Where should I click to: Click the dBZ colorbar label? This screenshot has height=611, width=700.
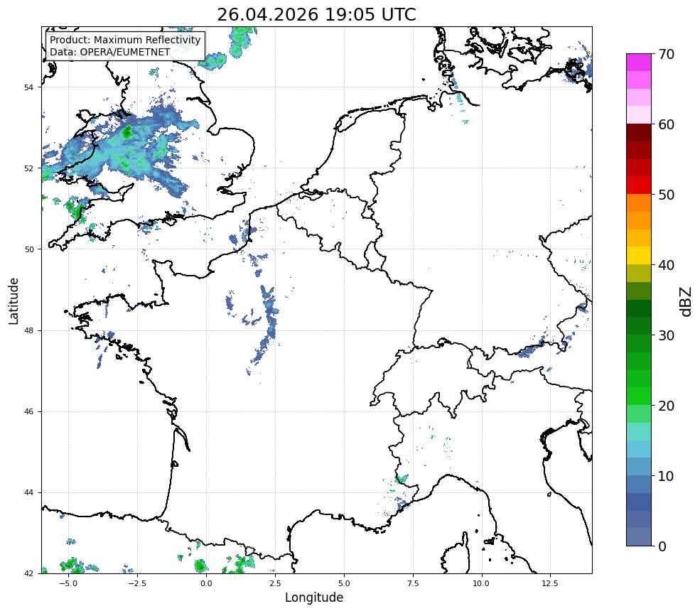[686, 302]
